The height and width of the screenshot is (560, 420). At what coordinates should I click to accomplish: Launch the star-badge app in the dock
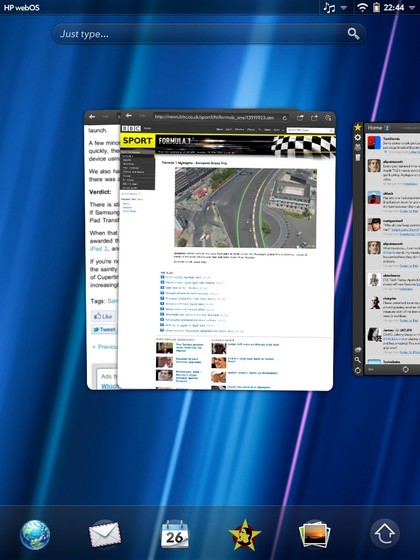245,535
